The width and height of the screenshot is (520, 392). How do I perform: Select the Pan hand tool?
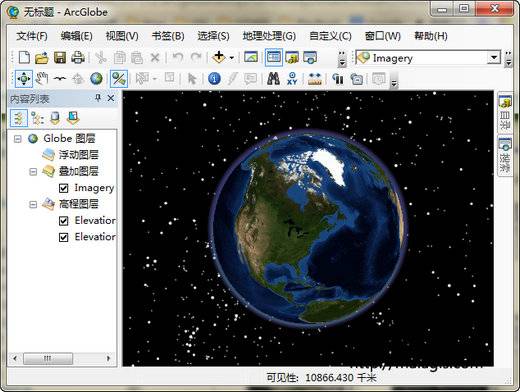pos(42,79)
